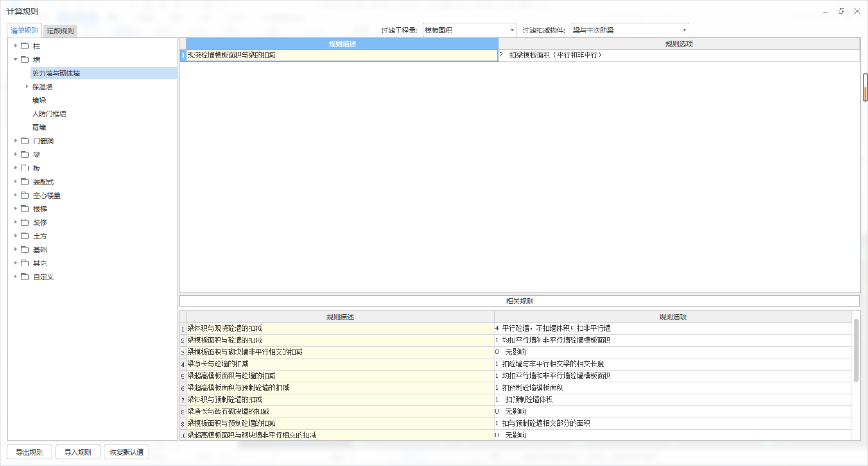868x466 pixels.
Task: Open the 过滤扣减构件 dropdown showing 梁与主次肋梁
Action: coord(630,30)
